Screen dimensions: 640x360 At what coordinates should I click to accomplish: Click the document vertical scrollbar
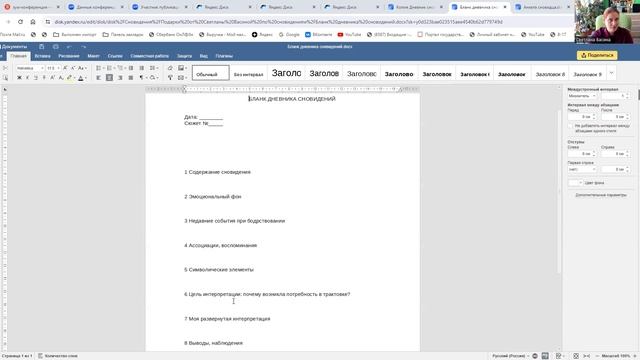(559, 192)
